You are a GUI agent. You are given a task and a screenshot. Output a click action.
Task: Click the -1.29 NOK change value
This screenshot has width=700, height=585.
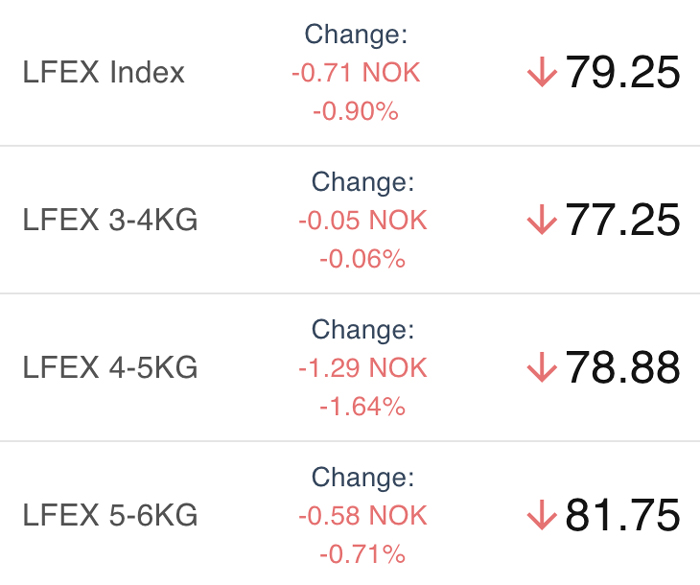click(x=363, y=368)
